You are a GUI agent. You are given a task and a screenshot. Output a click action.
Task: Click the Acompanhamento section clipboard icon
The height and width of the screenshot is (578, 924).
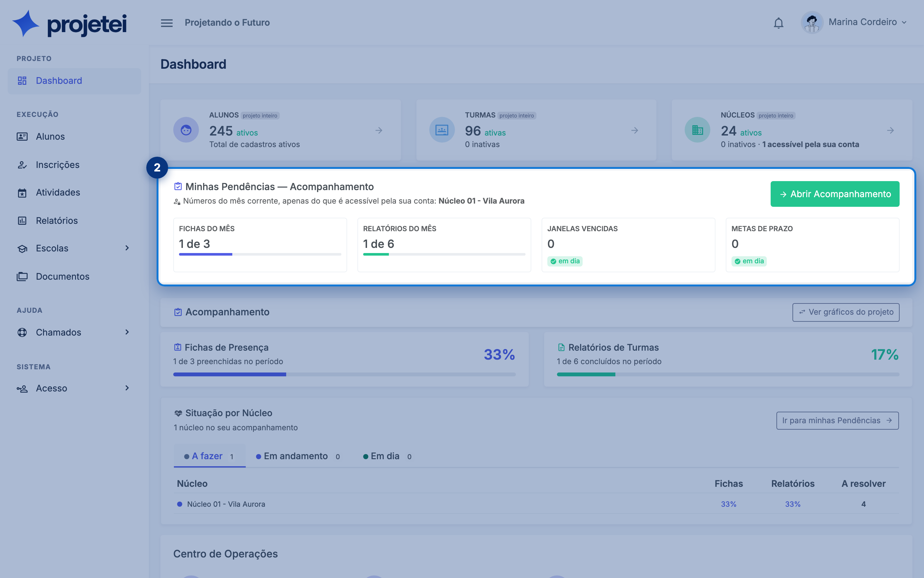coord(178,312)
